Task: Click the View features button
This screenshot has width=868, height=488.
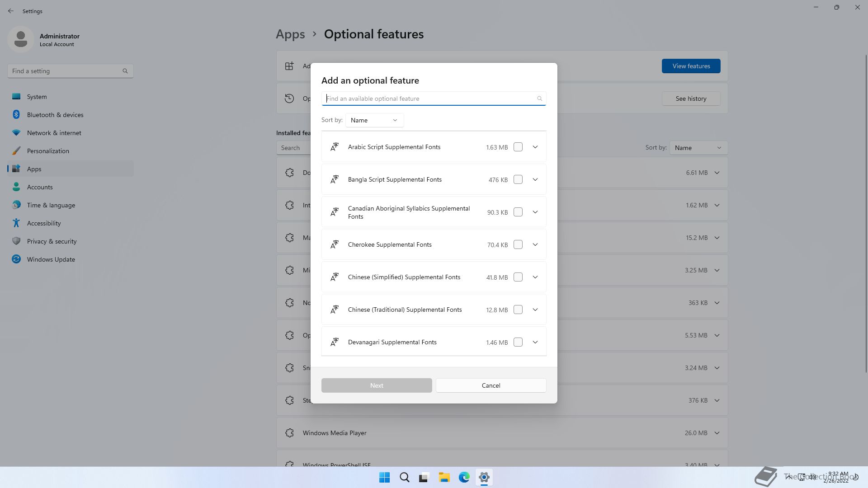Action: [691, 66]
